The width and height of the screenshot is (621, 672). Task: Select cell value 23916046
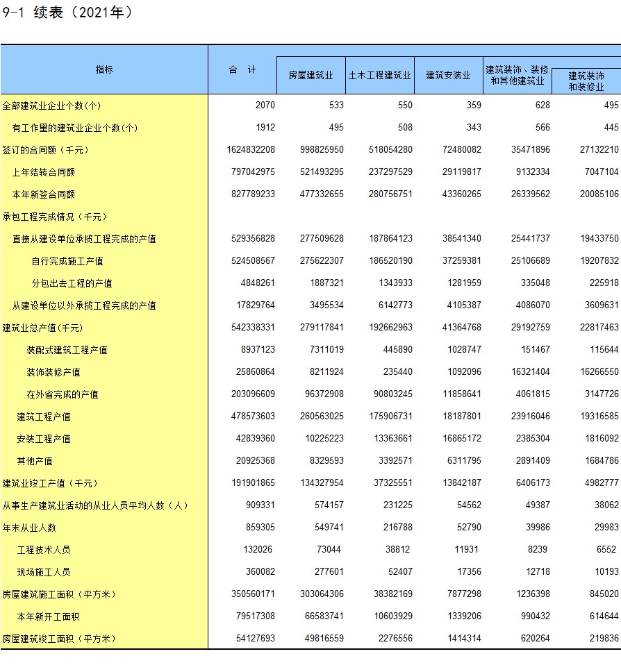[531, 417]
